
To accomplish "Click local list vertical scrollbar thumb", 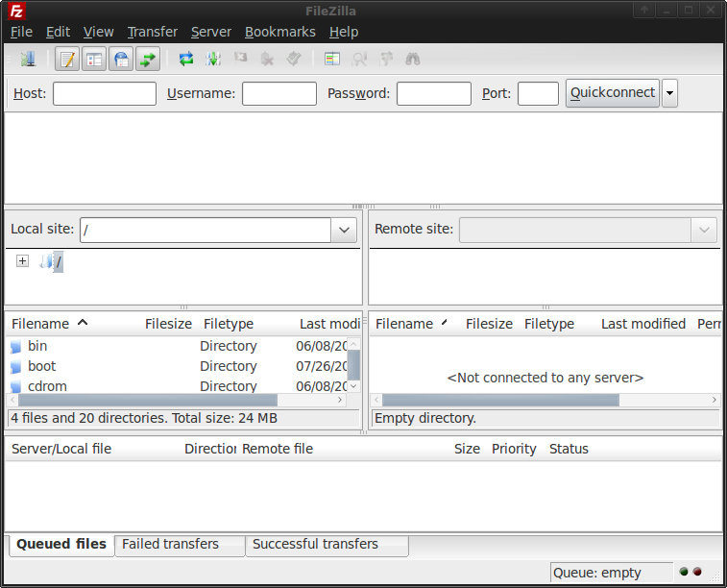I will [x=353, y=365].
